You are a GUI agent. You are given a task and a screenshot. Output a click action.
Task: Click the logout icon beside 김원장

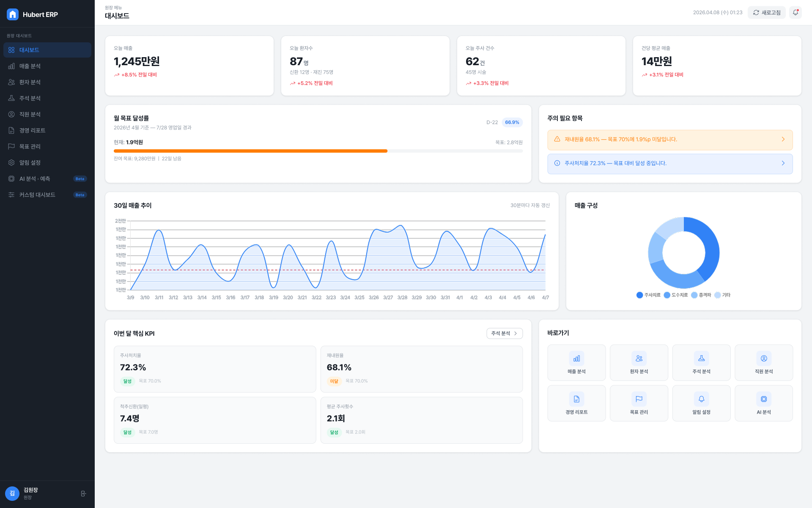pyautogui.click(x=84, y=494)
